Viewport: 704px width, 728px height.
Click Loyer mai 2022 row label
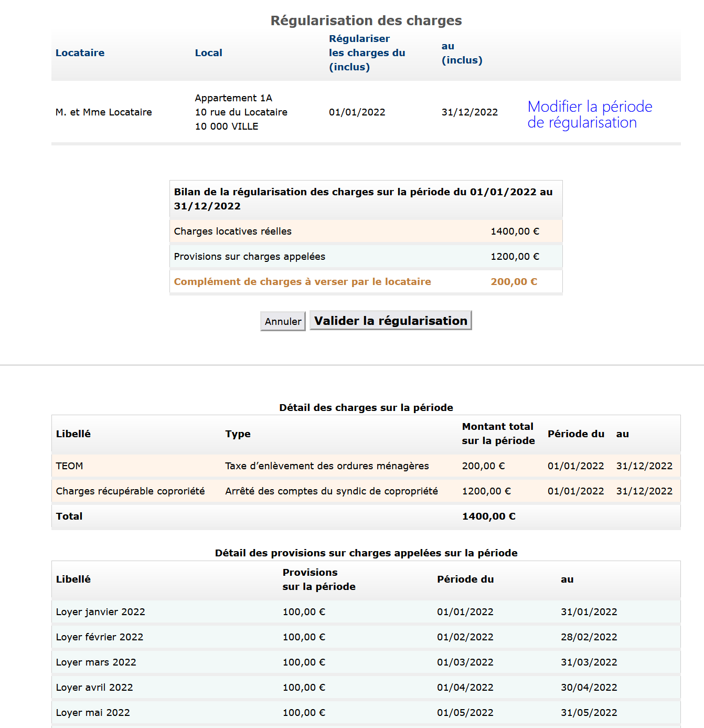(93, 713)
